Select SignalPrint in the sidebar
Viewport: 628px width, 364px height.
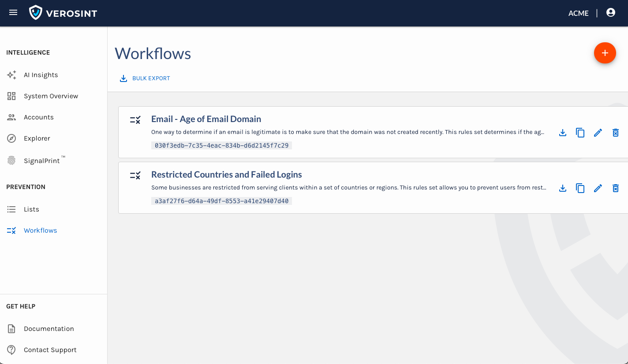(41, 161)
